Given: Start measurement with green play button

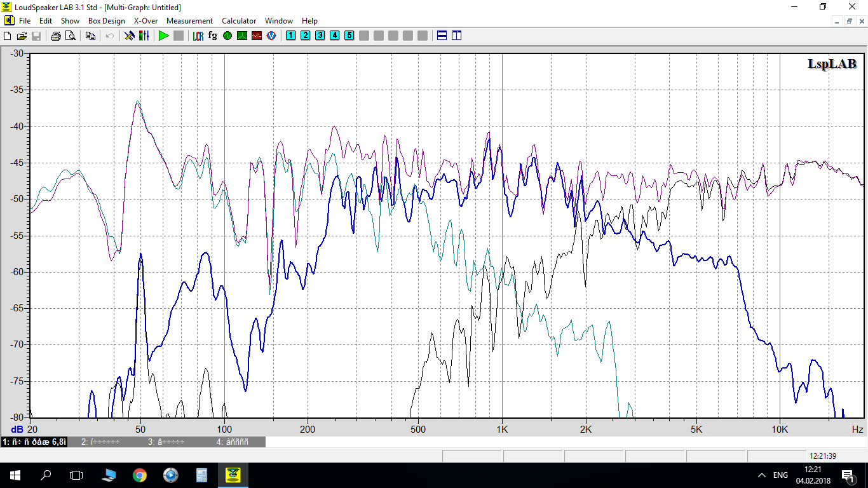Looking at the screenshot, I should (x=164, y=36).
